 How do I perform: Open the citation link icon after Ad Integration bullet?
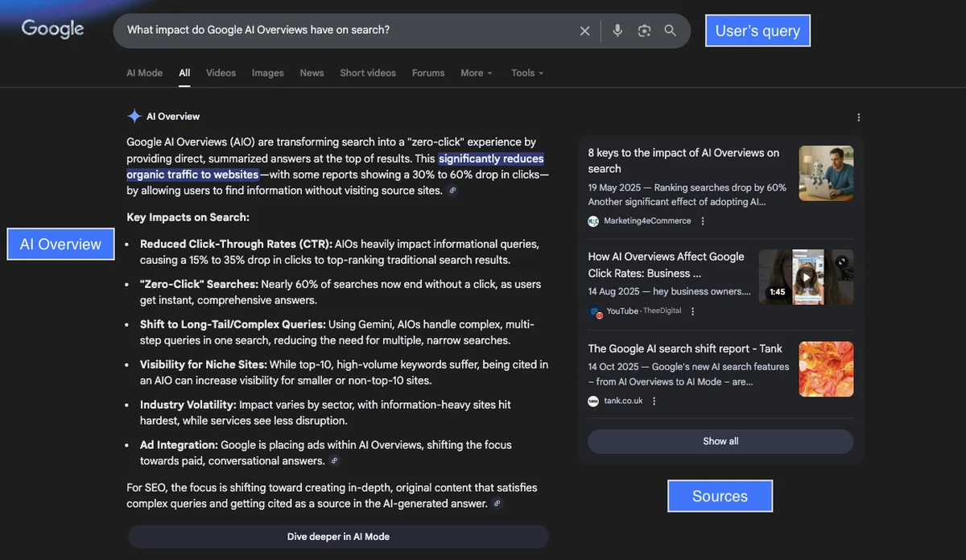click(x=335, y=460)
